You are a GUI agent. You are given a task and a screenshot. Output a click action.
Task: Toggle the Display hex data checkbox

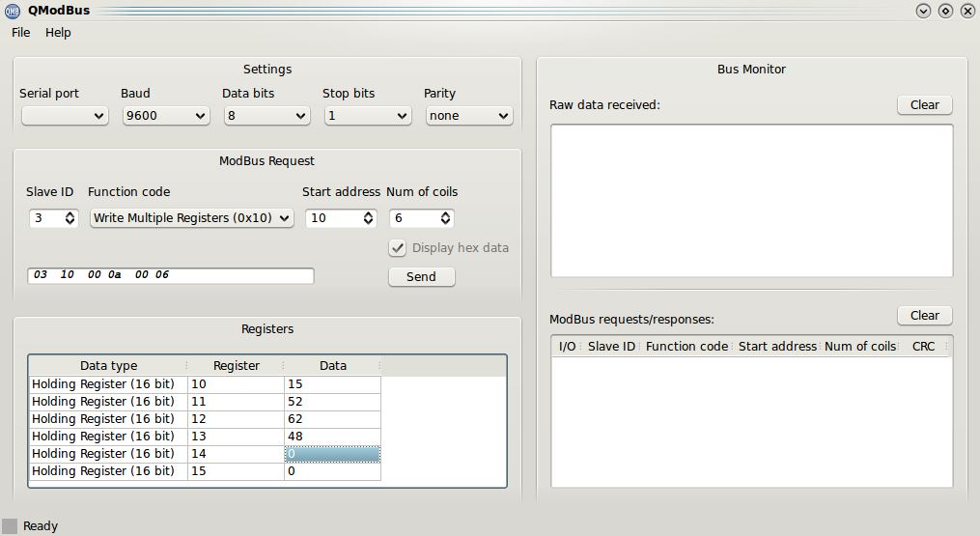coord(398,248)
